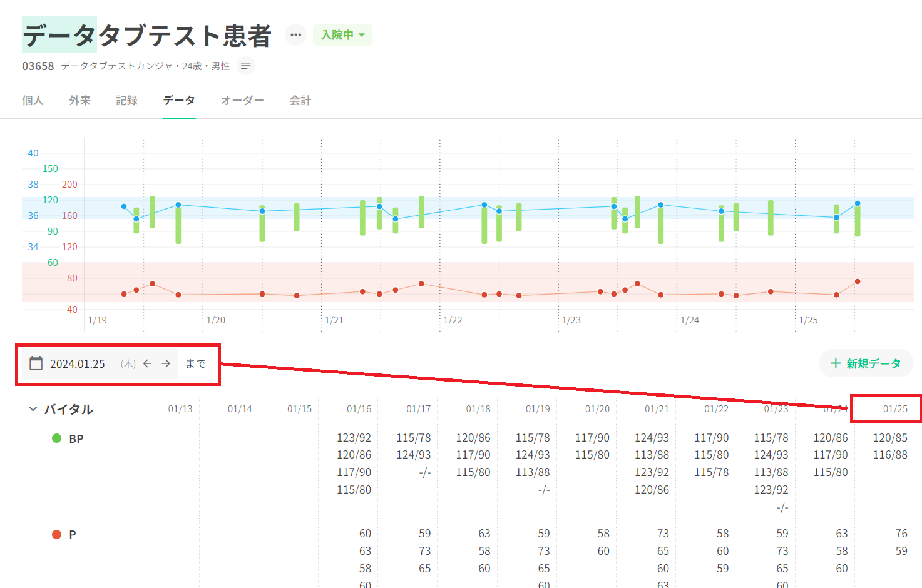The height and width of the screenshot is (588, 922).
Task: Select the 01/25 column header
Action: click(x=895, y=409)
